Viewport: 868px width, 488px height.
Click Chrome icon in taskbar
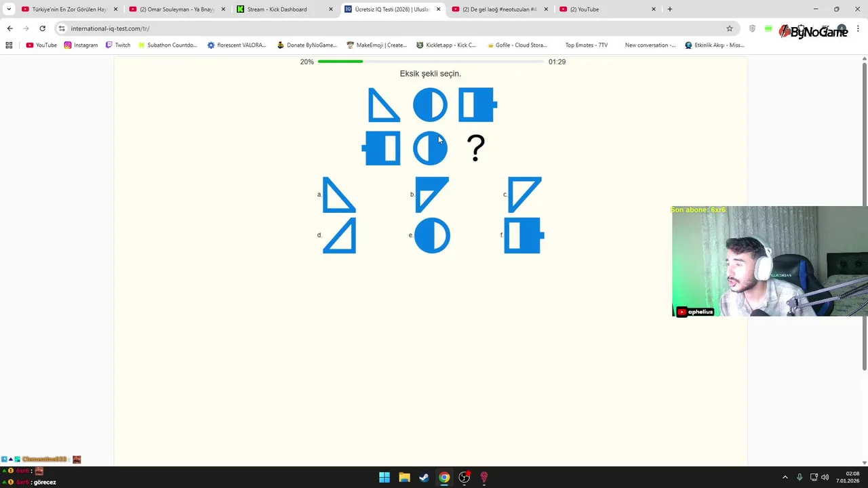click(444, 477)
